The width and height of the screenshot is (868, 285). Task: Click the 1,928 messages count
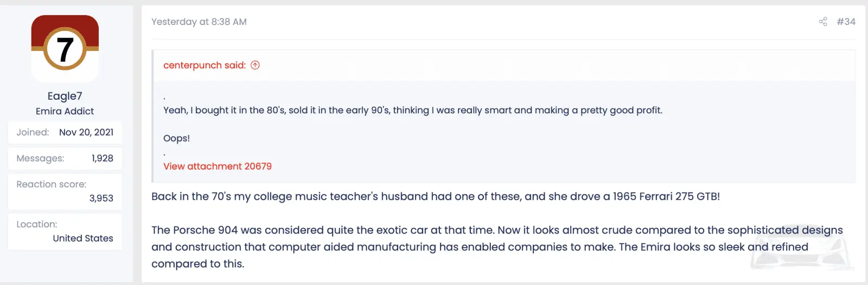pos(102,158)
